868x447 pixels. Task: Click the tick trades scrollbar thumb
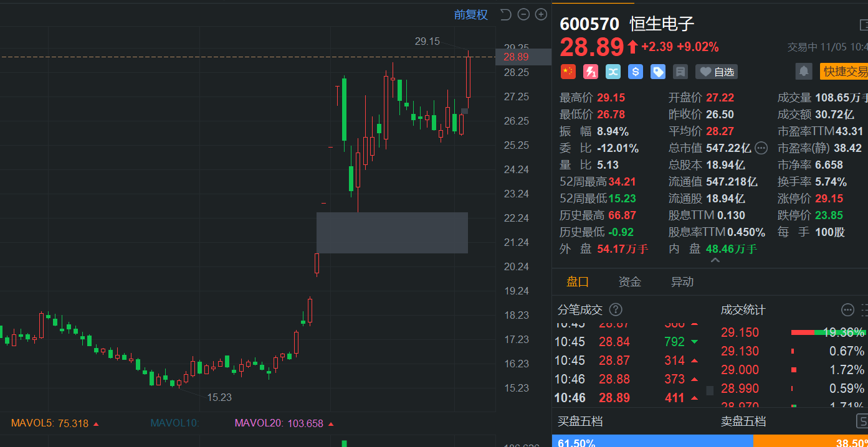pyautogui.click(x=709, y=390)
